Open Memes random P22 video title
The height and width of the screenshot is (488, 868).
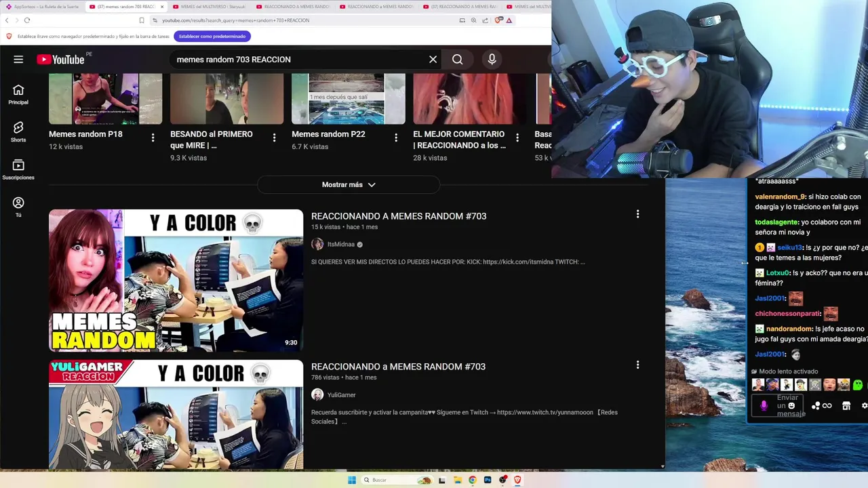[328, 134]
